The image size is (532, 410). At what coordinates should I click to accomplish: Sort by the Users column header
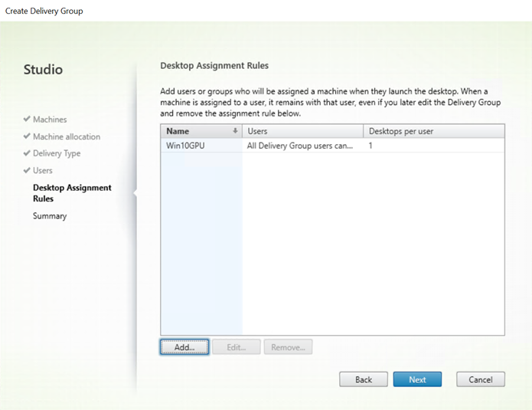click(x=302, y=131)
